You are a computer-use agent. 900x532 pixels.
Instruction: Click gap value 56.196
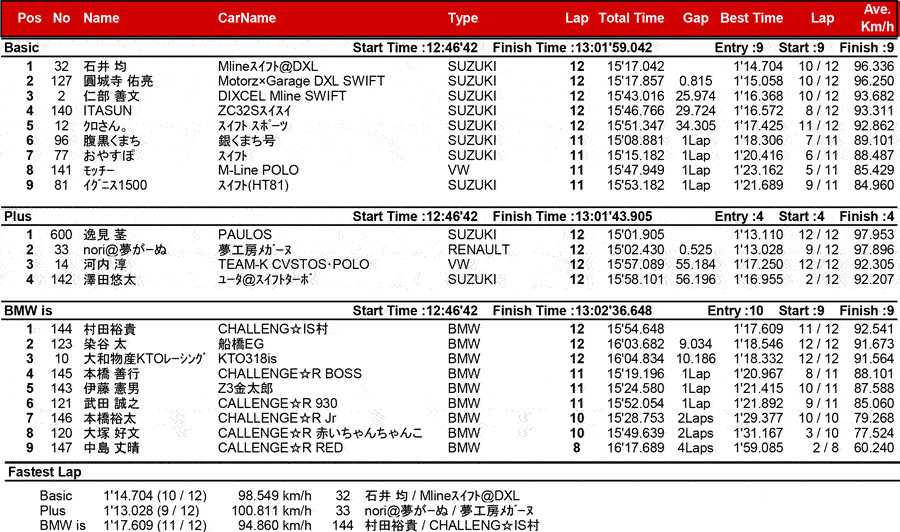[696, 279]
